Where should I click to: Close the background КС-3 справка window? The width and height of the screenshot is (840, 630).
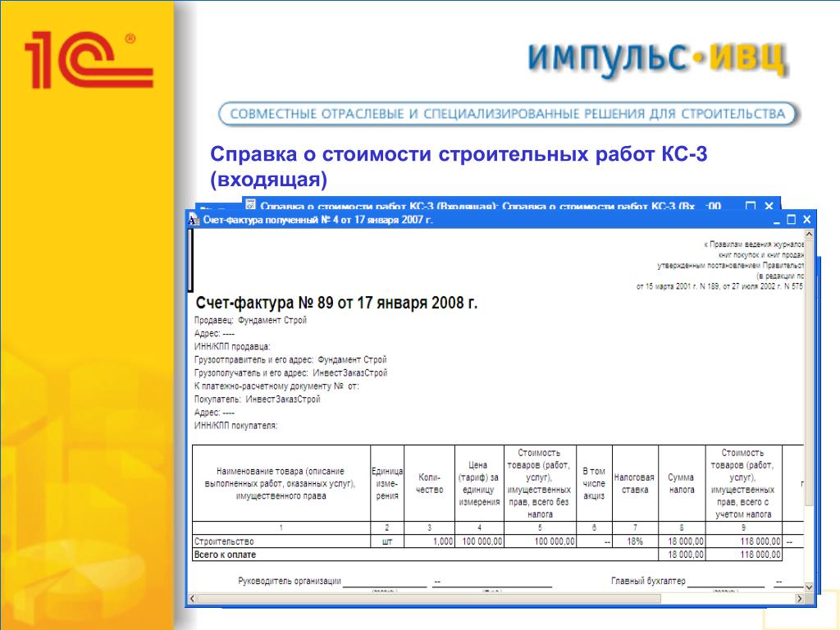click(769, 205)
